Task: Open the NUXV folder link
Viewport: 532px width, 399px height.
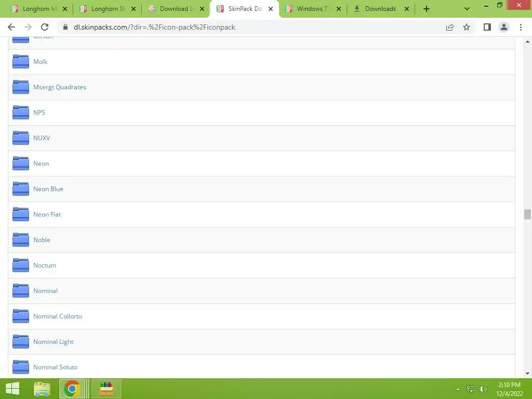Action: tap(42, 138)
